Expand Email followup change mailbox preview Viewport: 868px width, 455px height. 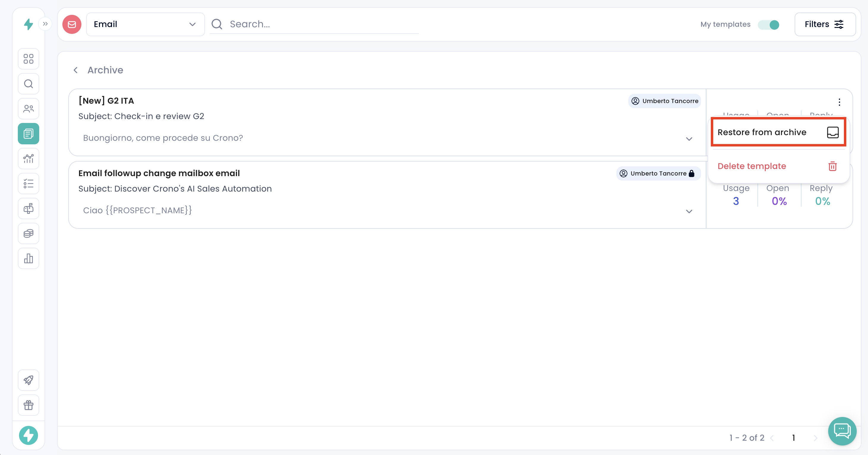[x=689, y=211]
